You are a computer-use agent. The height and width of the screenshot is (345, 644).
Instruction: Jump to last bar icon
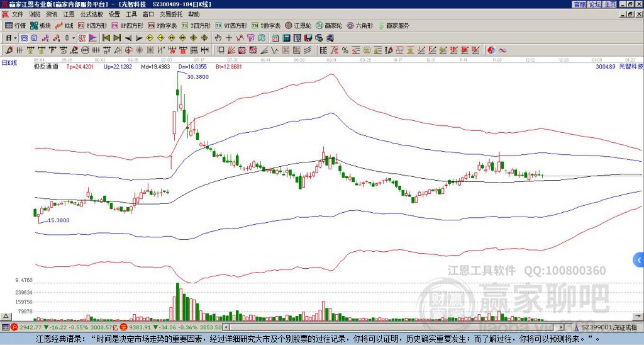117,38
